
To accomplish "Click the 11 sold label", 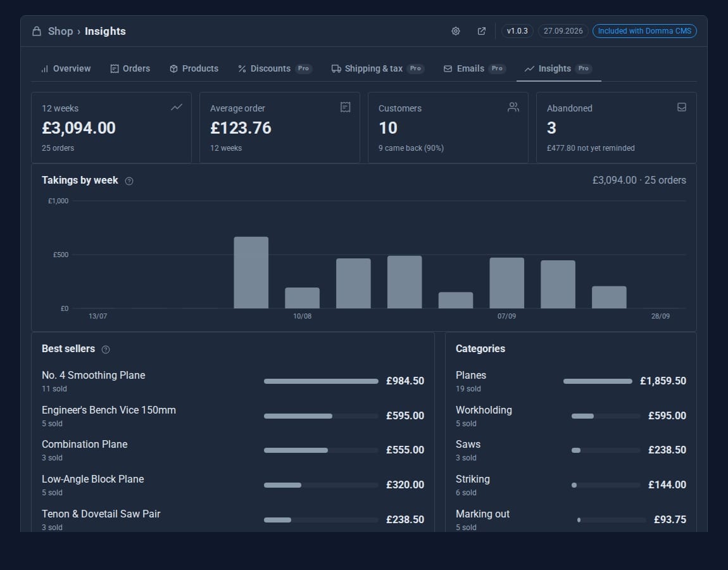I will (54, 389).
